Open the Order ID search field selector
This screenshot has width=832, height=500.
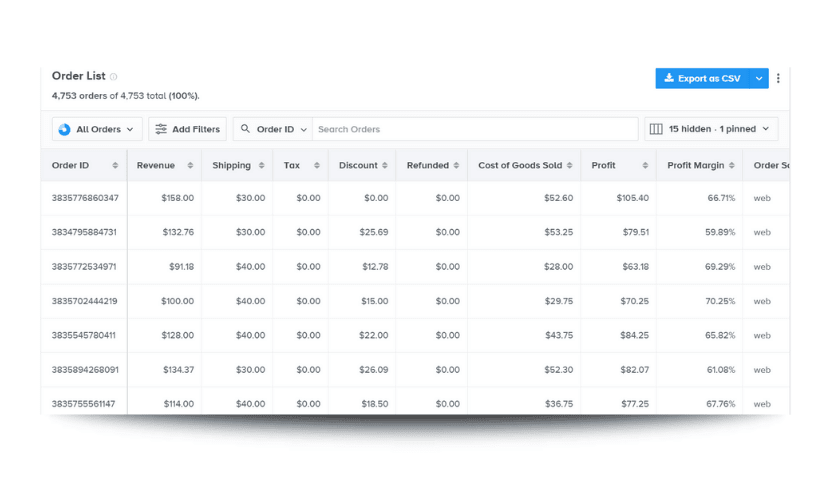click(273, 129)
